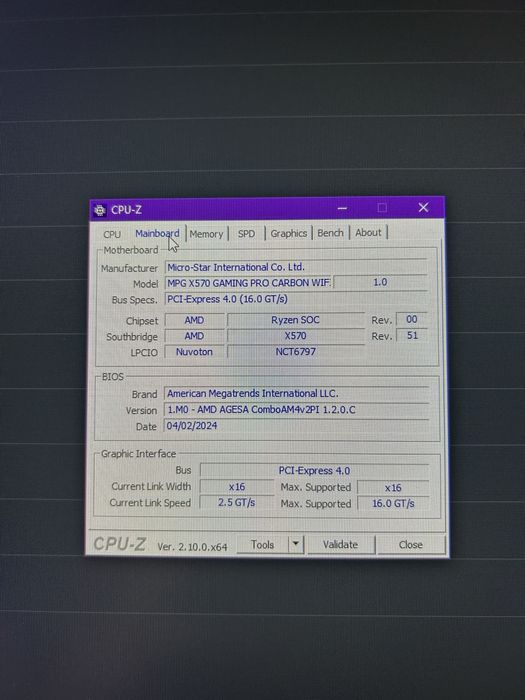This screenshot has height=700, width=525.
Task: Click the Chipset Rev. value 00
Action: tap(412, 319)
